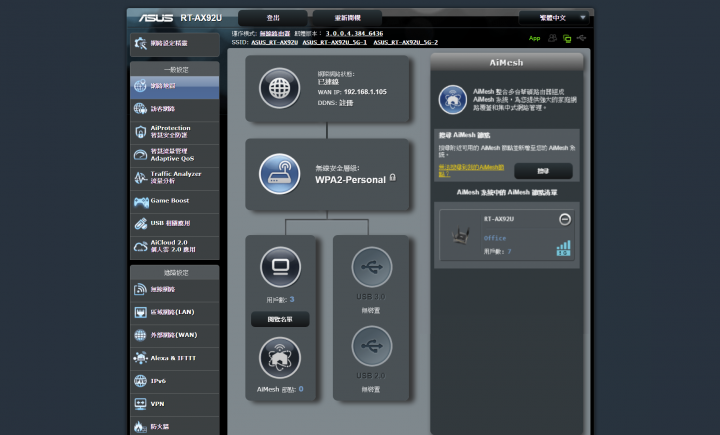Click the Internet status globe icon

click(280, 88)
